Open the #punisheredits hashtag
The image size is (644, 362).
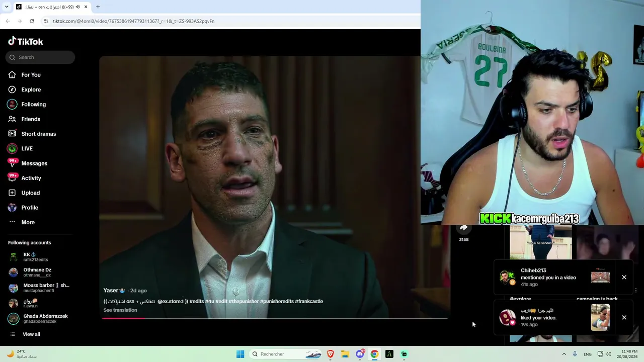[x=277, y=301]
